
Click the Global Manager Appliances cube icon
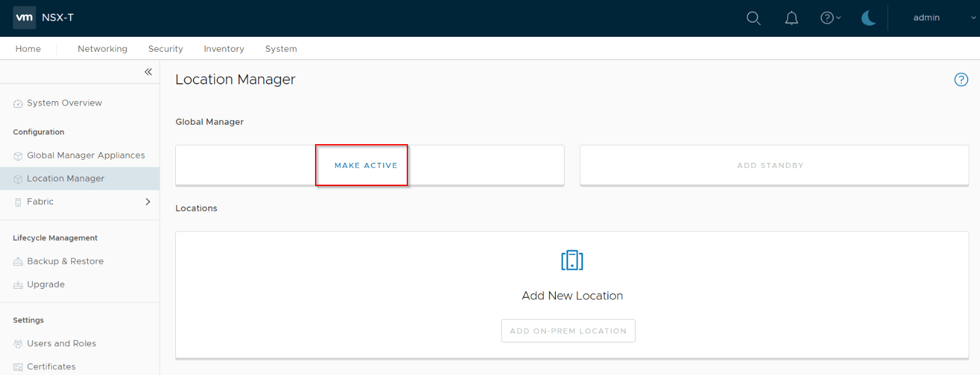point(18,156)
